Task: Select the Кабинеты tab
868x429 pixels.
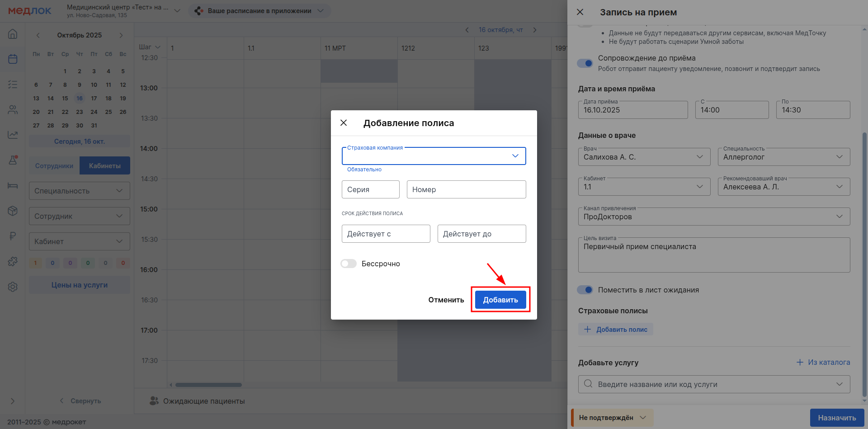Action: coord(104,166)
